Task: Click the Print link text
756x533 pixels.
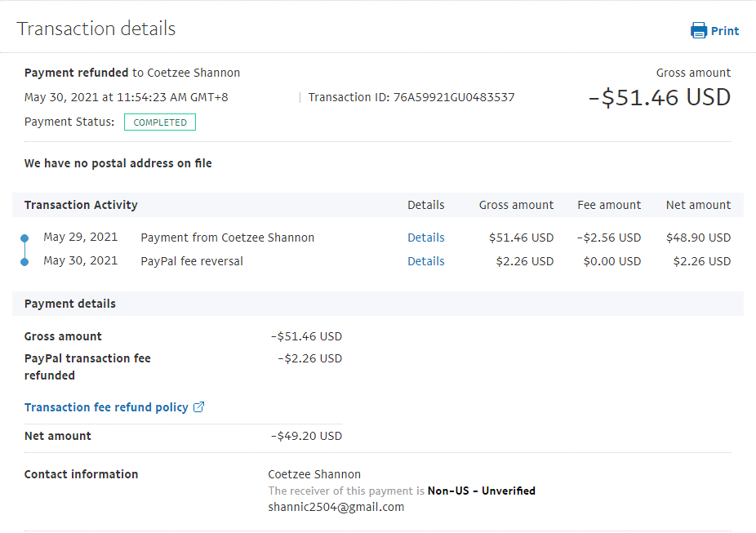Action: pyautogui.click(x=724, y=31)
